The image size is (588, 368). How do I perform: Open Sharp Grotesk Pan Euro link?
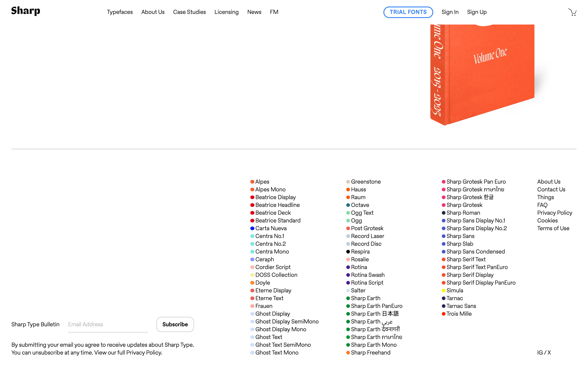(x=476, y=182)
